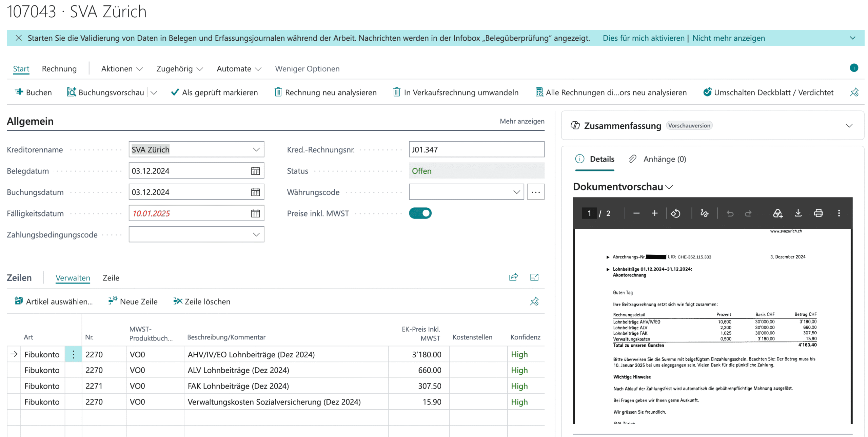This screenshot has height=437, width=868.
Task: Click save to cloud icon in PDF viewer
Action: pos(777,213)
